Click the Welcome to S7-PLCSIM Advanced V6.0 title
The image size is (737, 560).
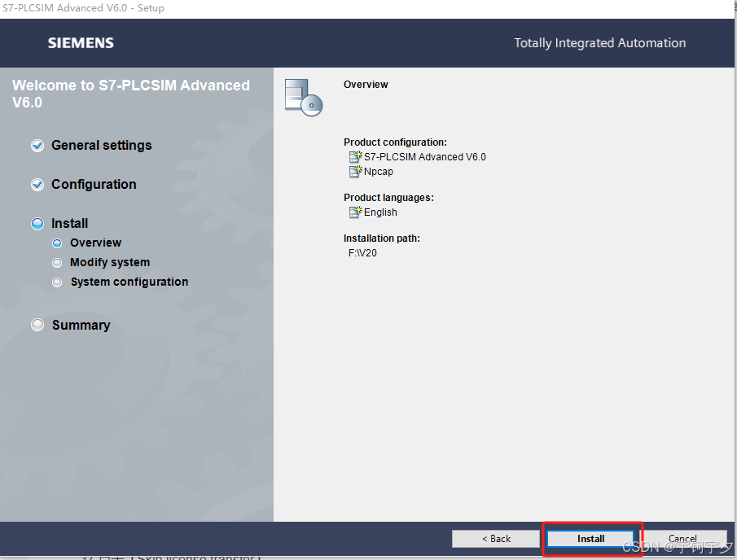click(130, 94)
